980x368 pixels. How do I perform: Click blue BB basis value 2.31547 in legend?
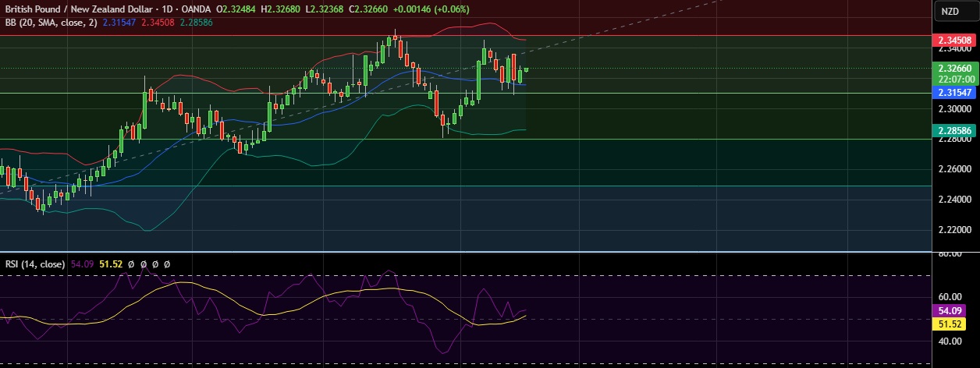tap(119, 23)
